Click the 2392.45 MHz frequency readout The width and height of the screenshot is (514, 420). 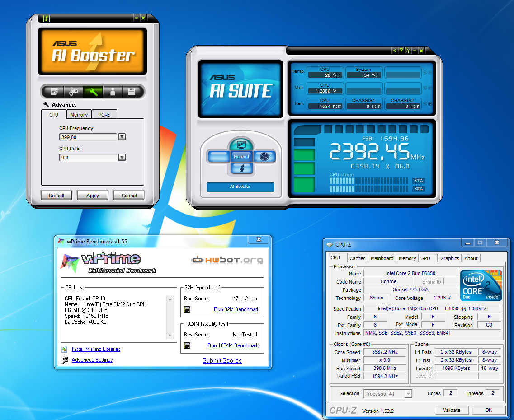[377, 152]
